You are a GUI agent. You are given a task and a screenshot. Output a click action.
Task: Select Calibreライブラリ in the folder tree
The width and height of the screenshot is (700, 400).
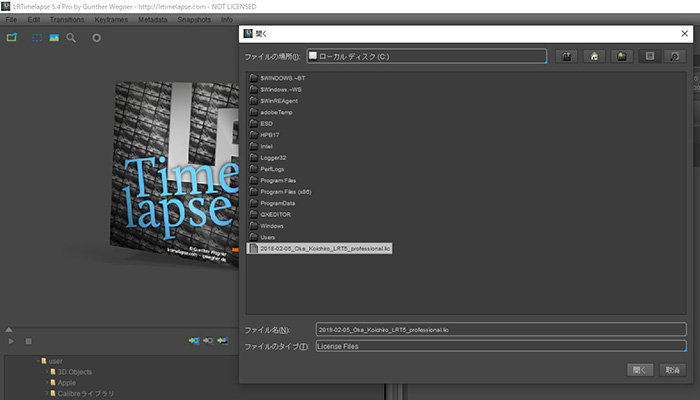pos(82,393)
